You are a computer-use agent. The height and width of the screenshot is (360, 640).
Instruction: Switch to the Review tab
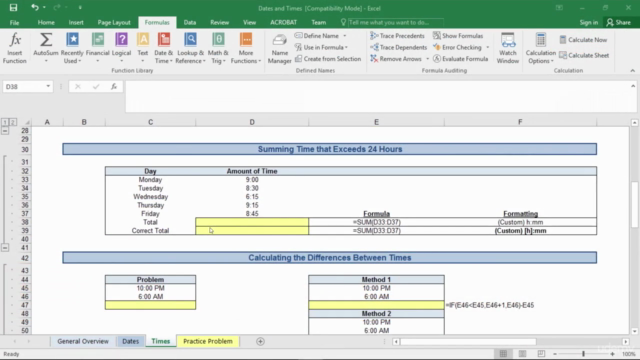coord(220,22)
